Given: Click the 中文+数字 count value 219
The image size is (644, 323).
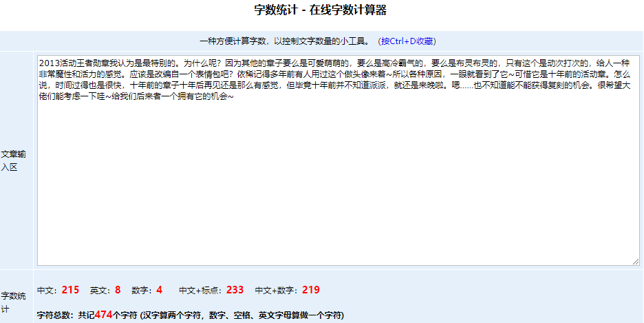Looking at the screenshot, I should tap(310, 290).
